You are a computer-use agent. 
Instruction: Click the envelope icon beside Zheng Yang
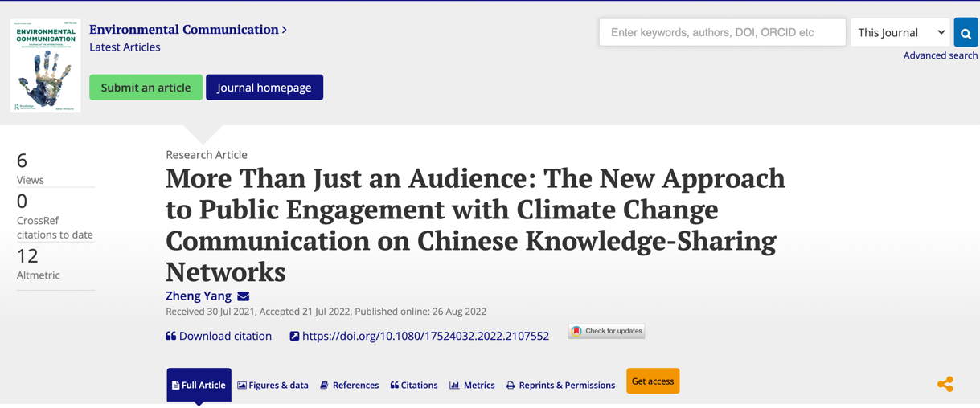pos(244,296)
